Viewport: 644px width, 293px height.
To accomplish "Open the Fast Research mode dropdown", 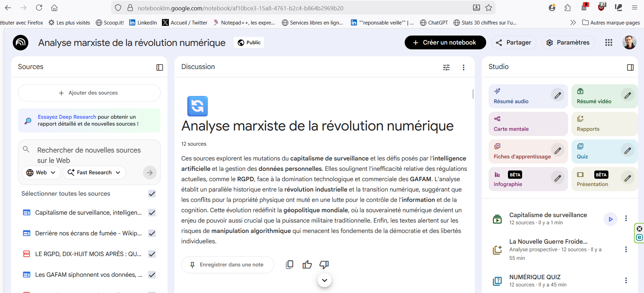I will coord(94,173).
